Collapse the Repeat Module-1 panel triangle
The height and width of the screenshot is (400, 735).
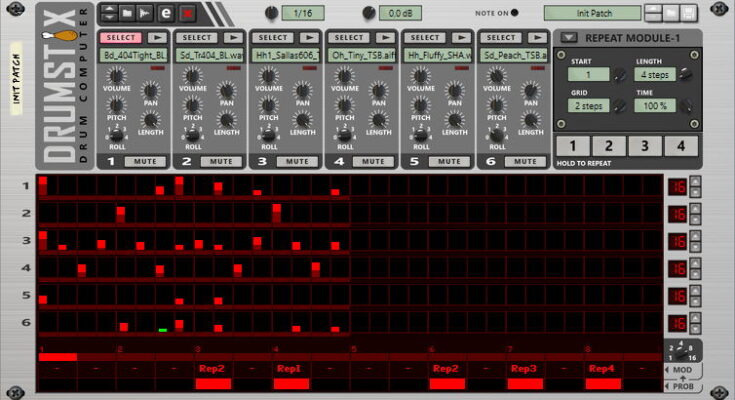pyautogui.click(x=567, y=38)
